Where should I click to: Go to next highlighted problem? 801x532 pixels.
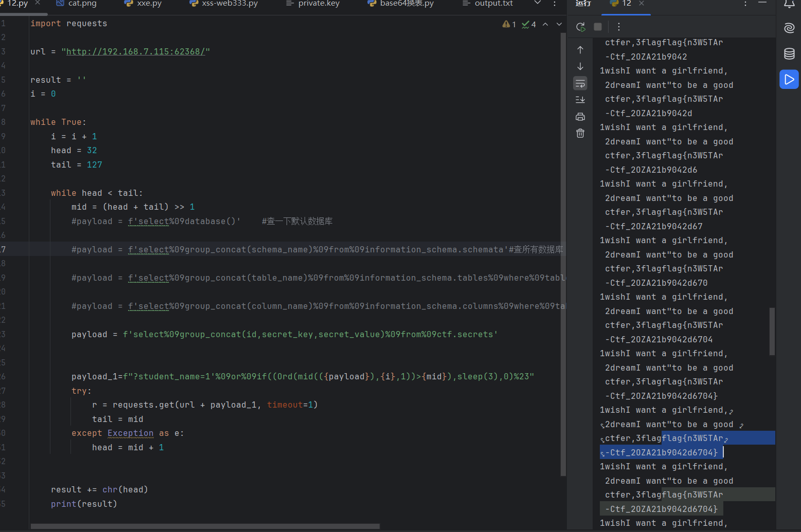tap(559, 24)
